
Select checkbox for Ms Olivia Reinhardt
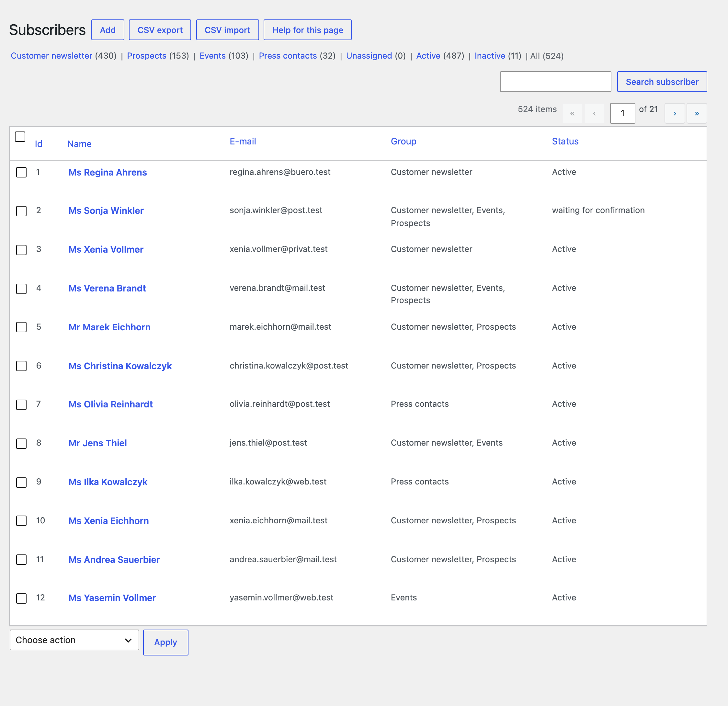click(22, 404)
